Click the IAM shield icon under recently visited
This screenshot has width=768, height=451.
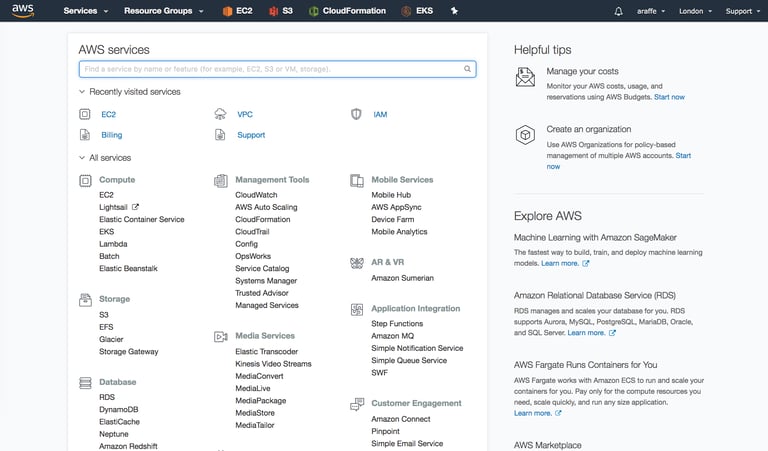356,114
